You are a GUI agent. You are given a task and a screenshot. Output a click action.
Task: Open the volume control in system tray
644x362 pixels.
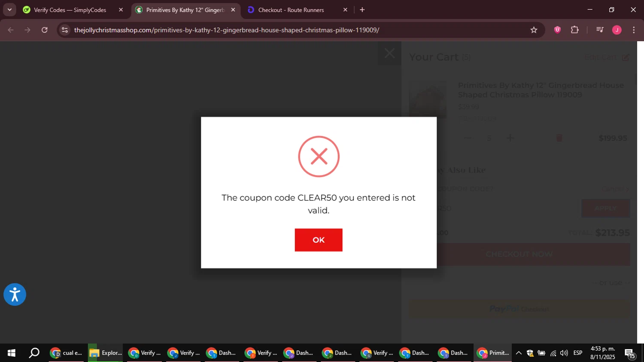tap(564, 353)
